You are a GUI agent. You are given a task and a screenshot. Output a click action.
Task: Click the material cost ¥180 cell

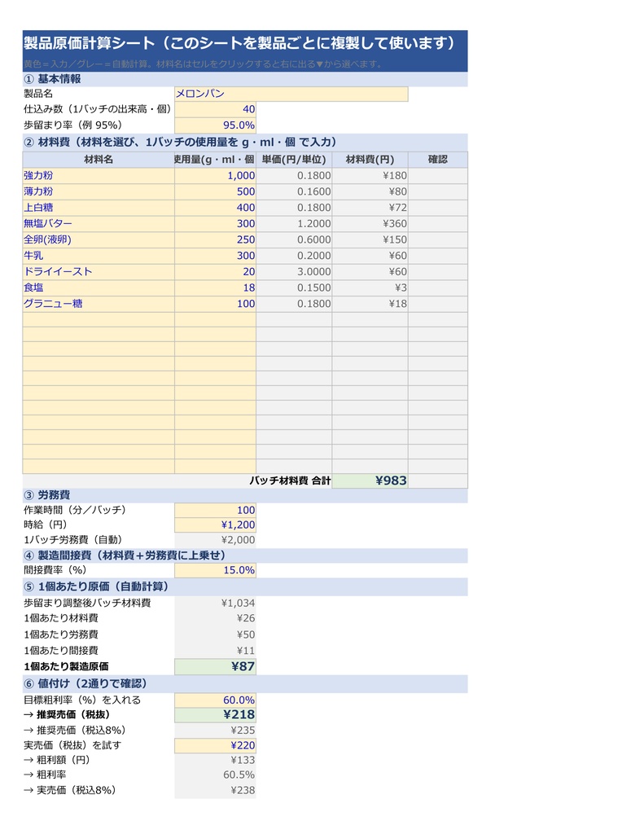[370, 176]
